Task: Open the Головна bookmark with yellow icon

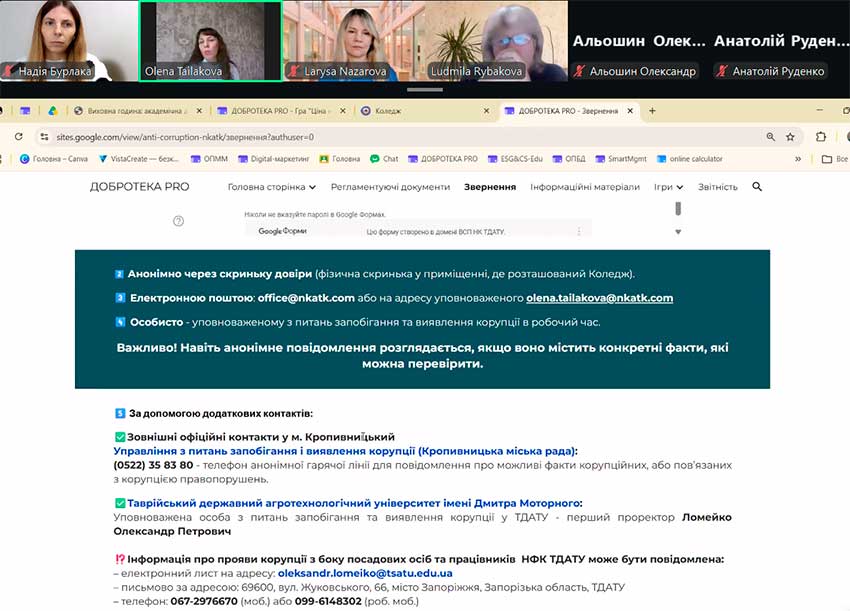Action: point(340,159)
